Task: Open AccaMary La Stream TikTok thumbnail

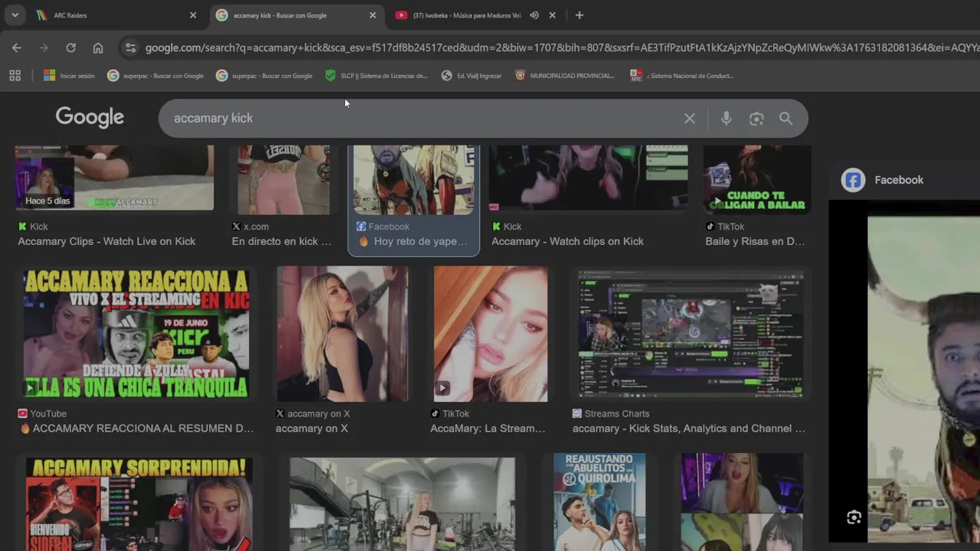Action: point(491,334)
